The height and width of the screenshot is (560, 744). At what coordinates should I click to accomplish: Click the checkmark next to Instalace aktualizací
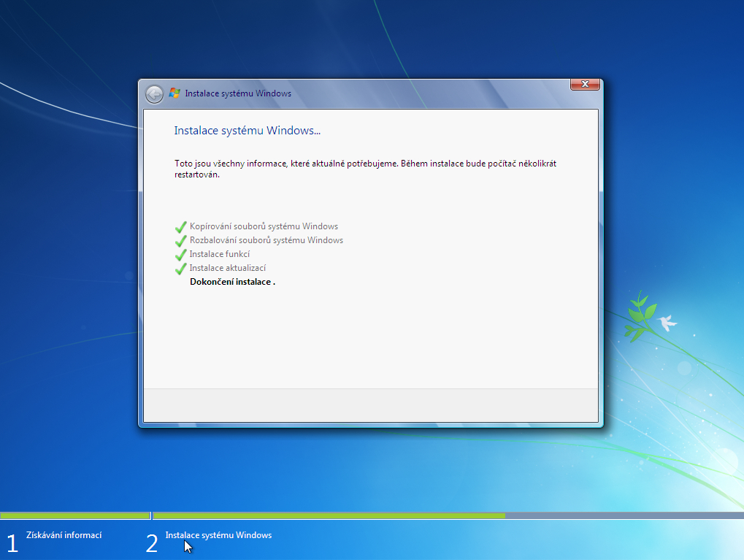pos(180,268)
